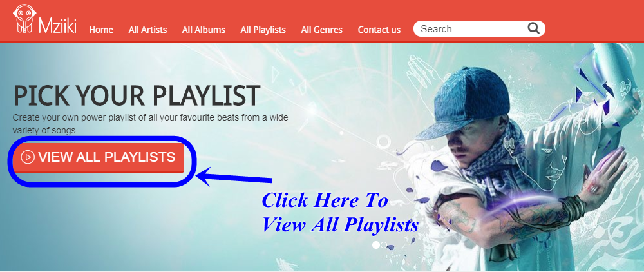Click the VIEW ALL PLAYLISTS button

[98, 157]
